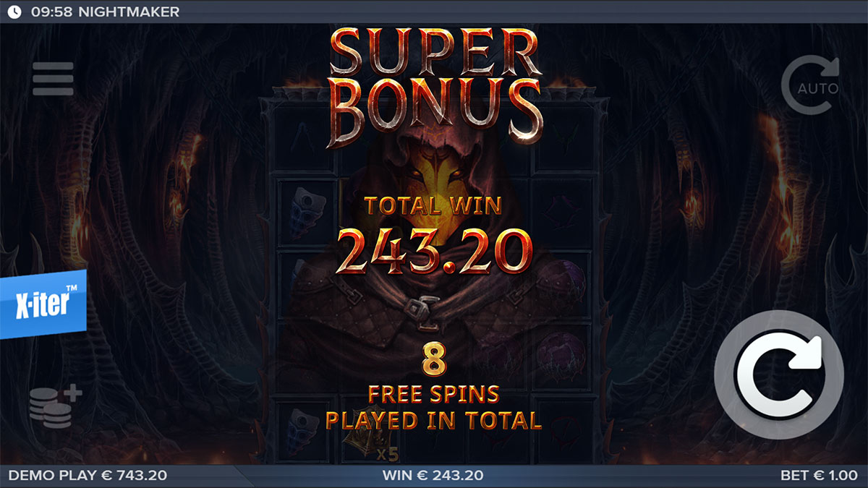Image resolution: width=868 pixels, height=488 pixels.
Task: Click the large spin button
Action: pyautogui.click(x=779, y=374)
